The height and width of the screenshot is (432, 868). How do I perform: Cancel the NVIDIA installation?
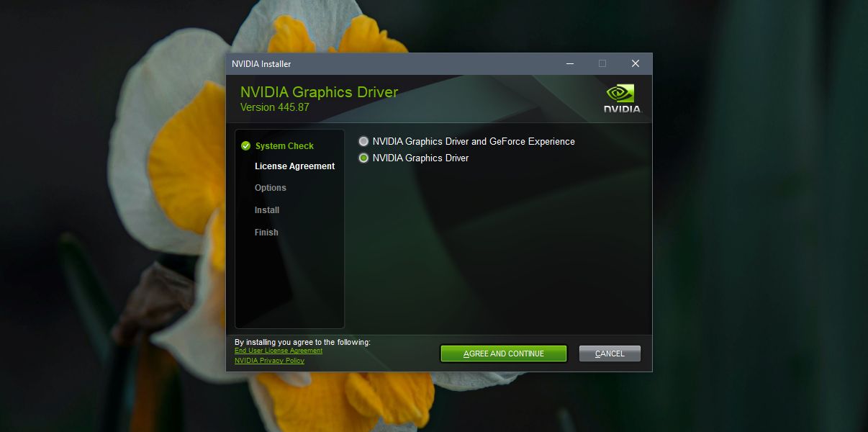(610, 354)
